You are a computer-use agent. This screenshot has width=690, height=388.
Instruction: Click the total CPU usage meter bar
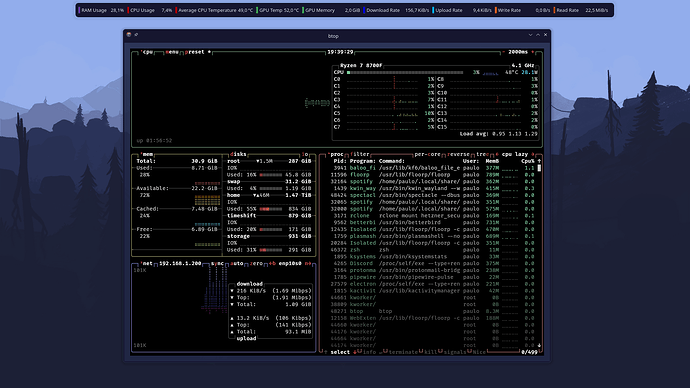point(405,73)
